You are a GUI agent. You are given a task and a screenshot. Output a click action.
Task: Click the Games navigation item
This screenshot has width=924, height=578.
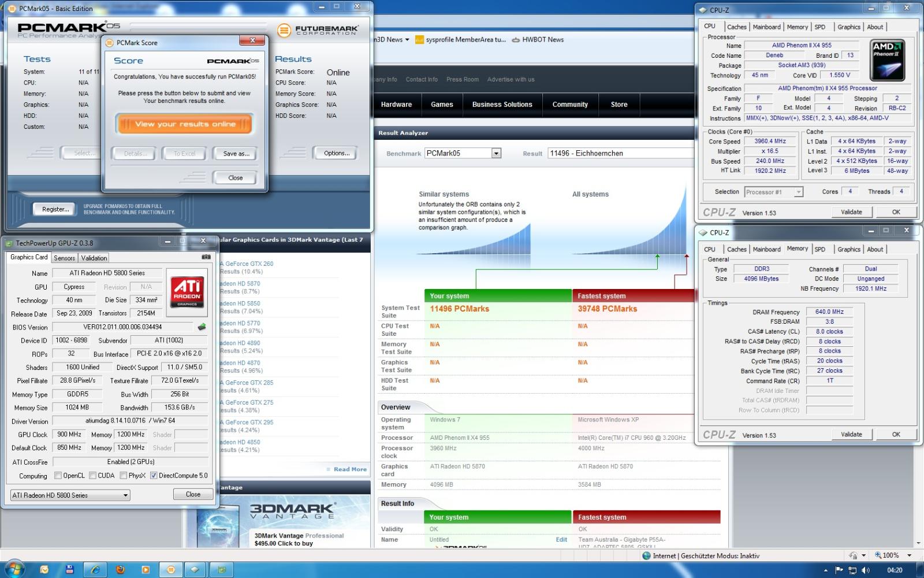(442, 105)
